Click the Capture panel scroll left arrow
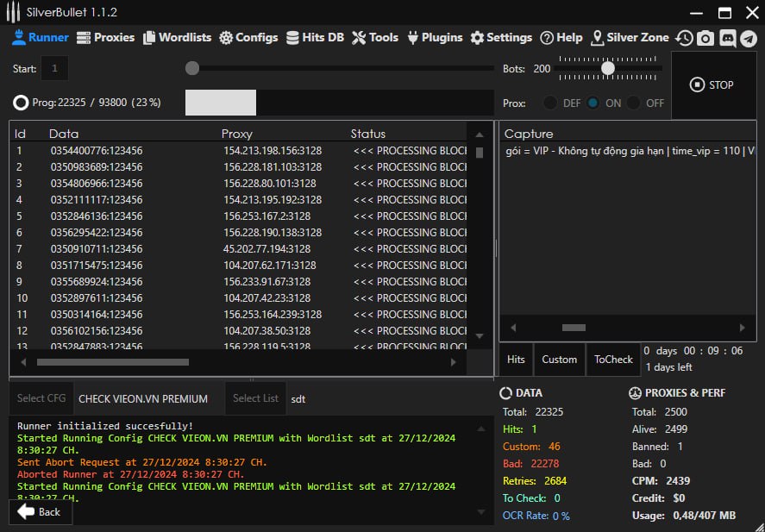This screenshot has width=765, height=532. pos(513,328)
